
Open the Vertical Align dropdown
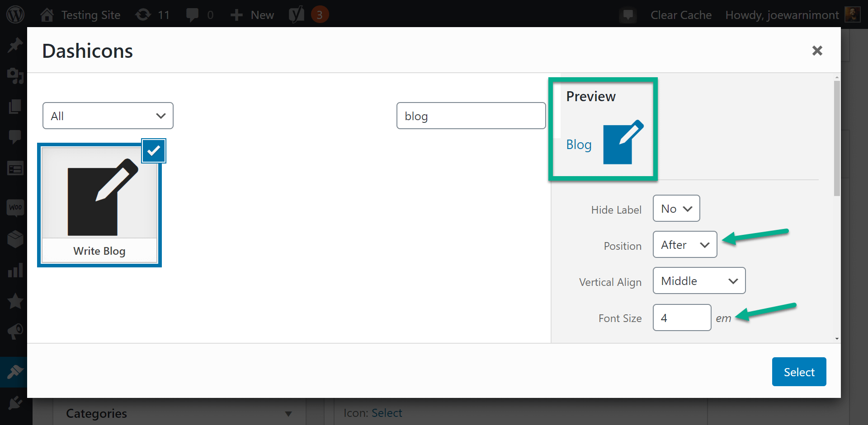point(698,280)
